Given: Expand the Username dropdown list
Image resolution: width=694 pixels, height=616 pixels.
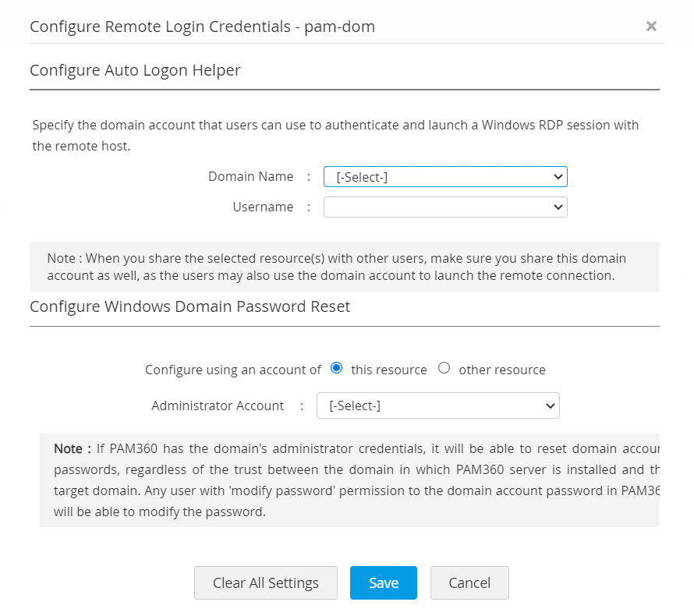Looking at the screenshot, I should tap(445, 207).
